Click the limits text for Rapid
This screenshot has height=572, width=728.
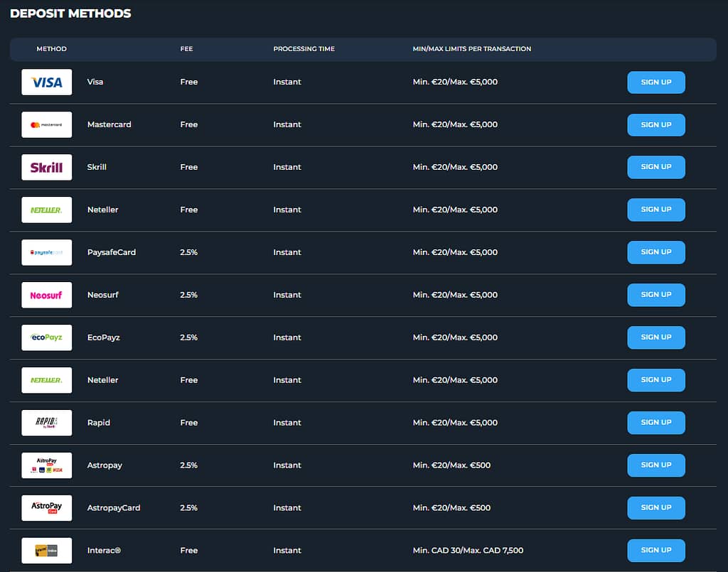[455, 423]
